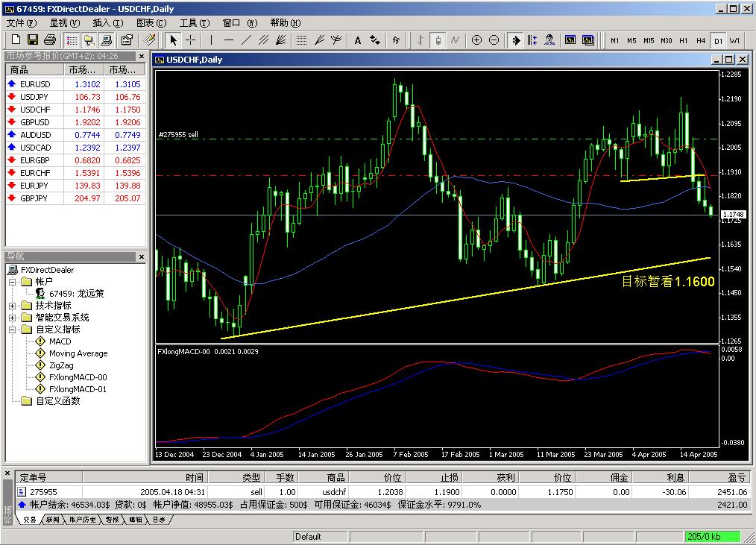
Task: Click the Print icon in toolbar
Action: (50, 40)
